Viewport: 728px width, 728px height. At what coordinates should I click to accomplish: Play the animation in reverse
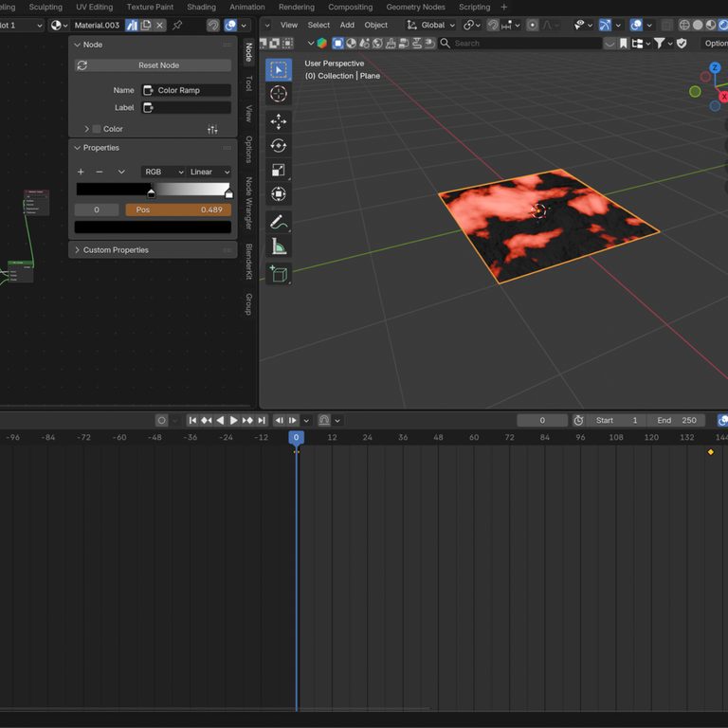click(220, 420)
